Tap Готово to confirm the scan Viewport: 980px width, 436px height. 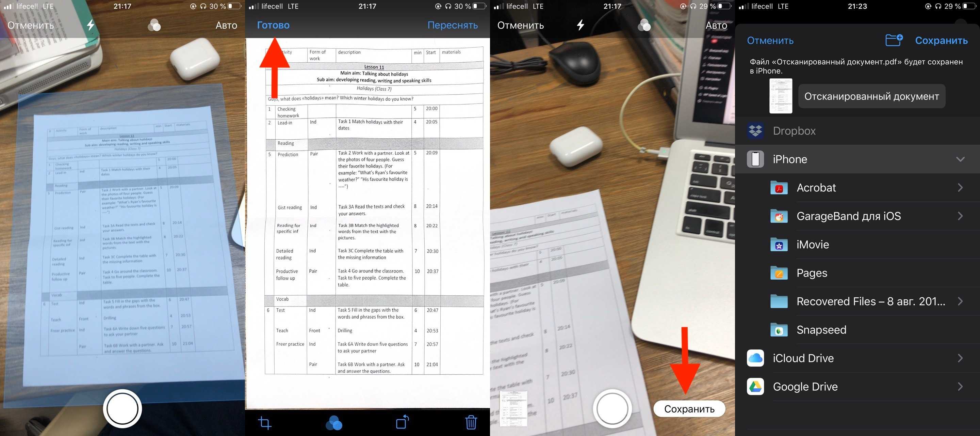click(273, 25)
